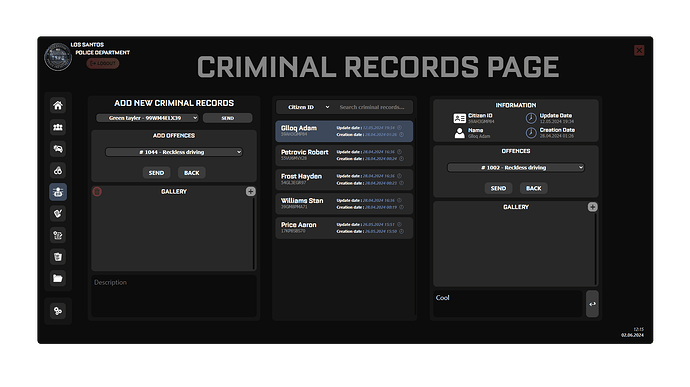
Task: Delete gallery item via red trash icon
Action: 97,192
